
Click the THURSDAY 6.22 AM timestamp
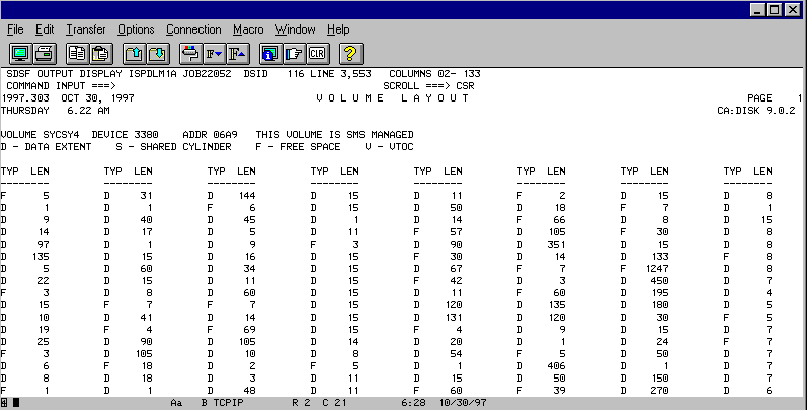point(55,111)
